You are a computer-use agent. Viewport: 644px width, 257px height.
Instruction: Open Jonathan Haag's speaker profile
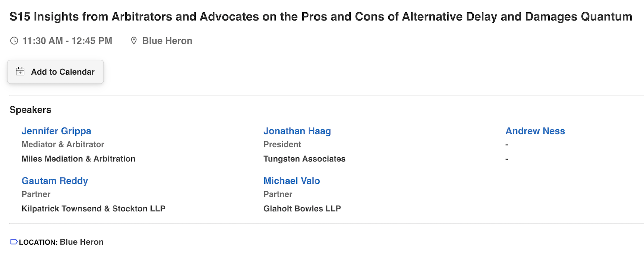click(x=297, y=131)
